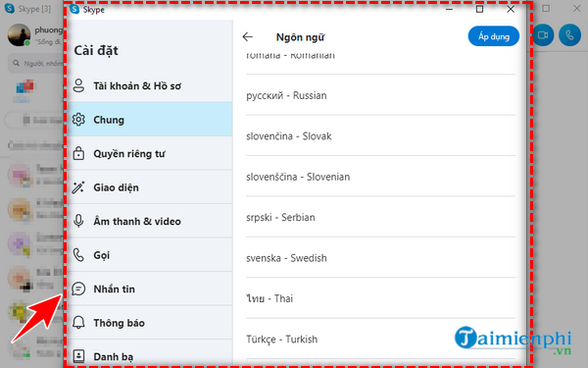This screenshot has width=588, height=368.
Task: Click search field in background Skype window
Action: 35,63
